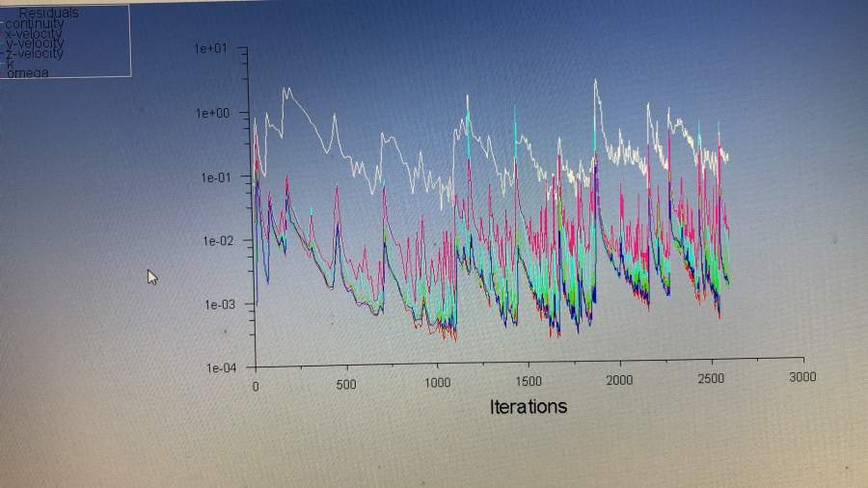The height and width of the screenshot is (488, 868).
Task: Click the '1500' x-axis tick label
Action: click(x=529, y=381)
